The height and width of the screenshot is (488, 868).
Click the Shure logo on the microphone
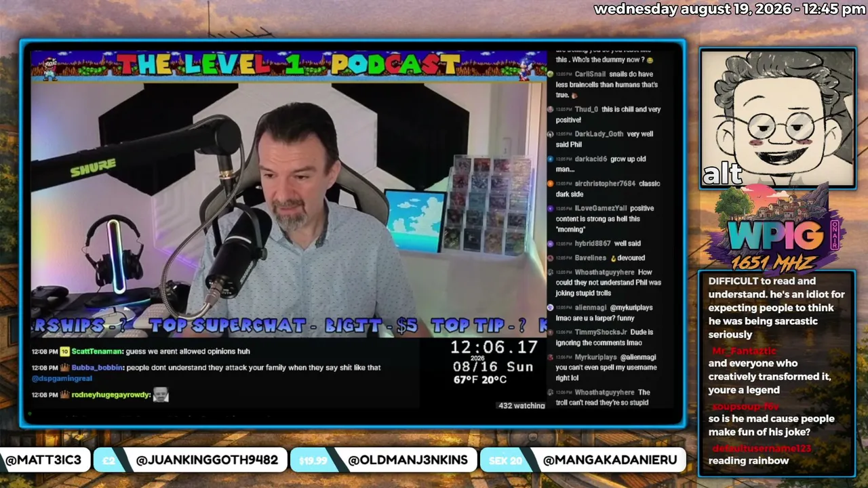93,167
